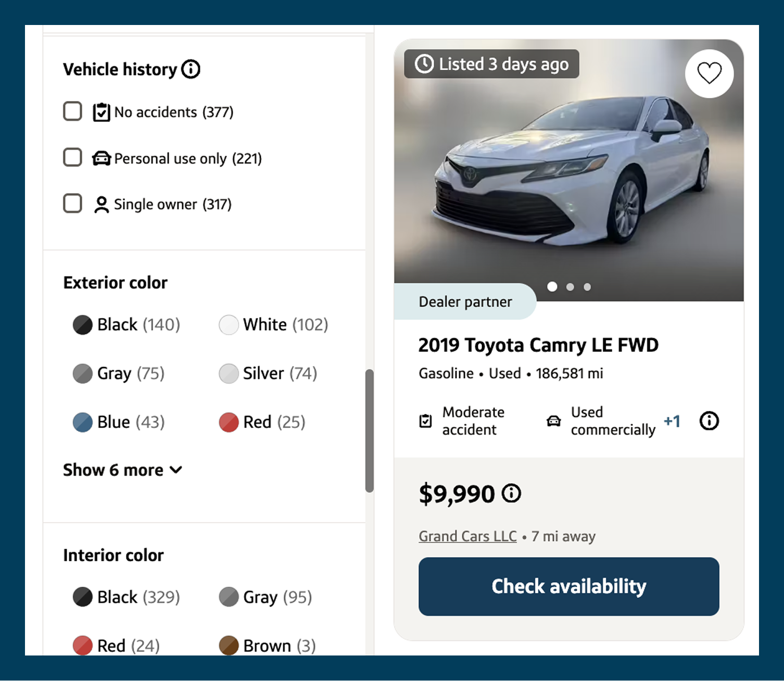Show additional history badges via +1
784x681 pixels.
672,421
